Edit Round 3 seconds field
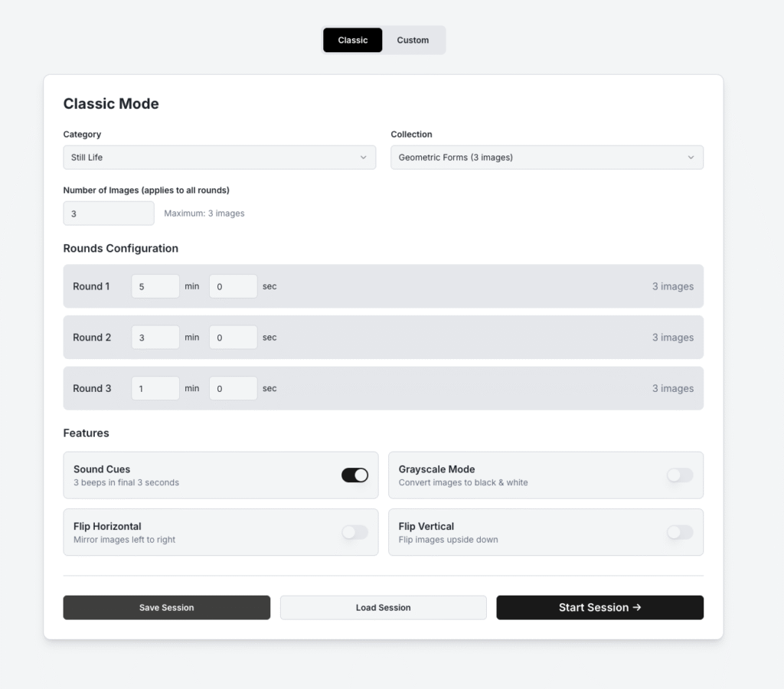This screenshot has width=784, height=689. (x=233, y=388)
